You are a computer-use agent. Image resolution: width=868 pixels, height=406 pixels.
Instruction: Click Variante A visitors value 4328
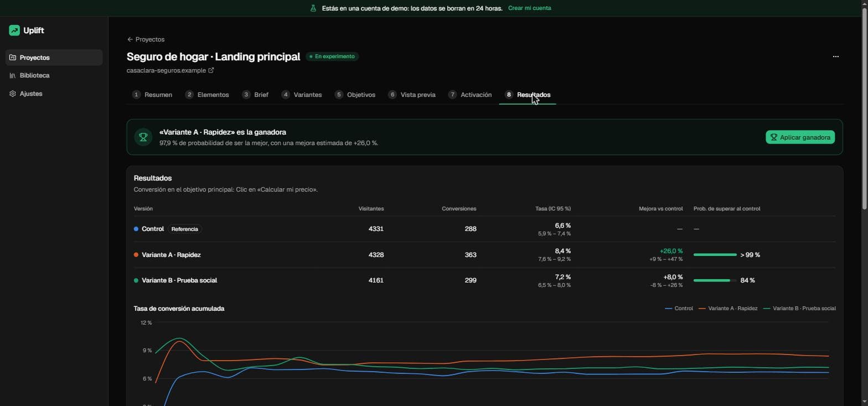coord(376,255)
